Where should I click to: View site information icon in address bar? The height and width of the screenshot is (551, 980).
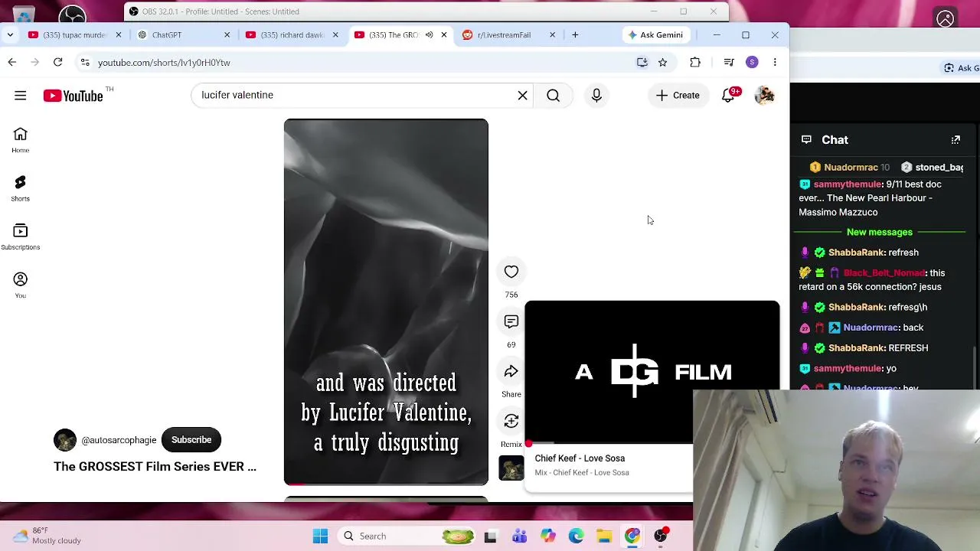click(84, 63)
